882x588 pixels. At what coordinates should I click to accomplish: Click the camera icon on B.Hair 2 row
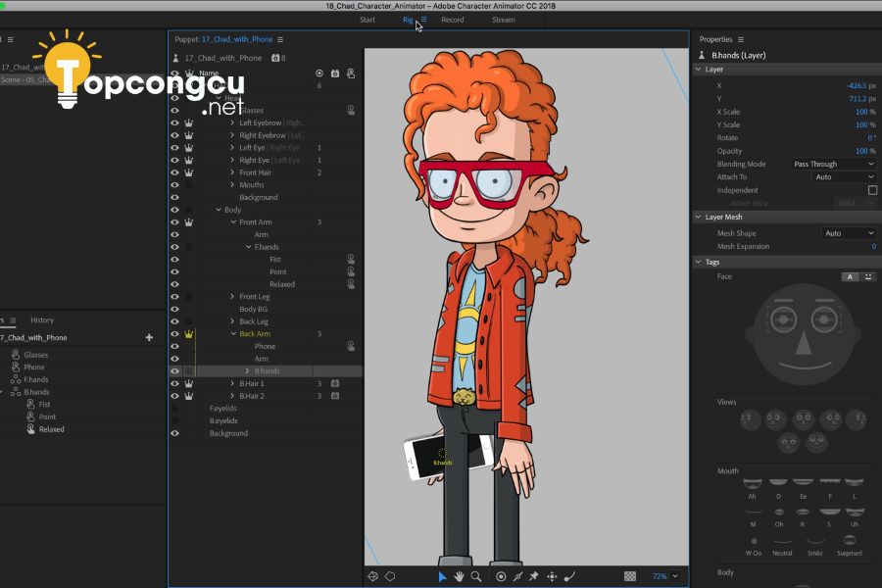[x=335, y=396]
